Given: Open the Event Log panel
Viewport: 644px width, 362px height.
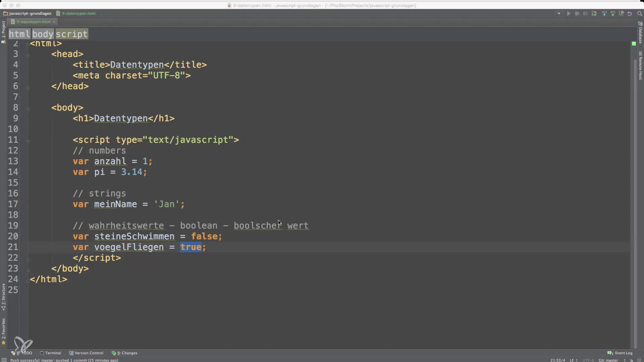Looking at the screenshot, I should tap(620, 353).
